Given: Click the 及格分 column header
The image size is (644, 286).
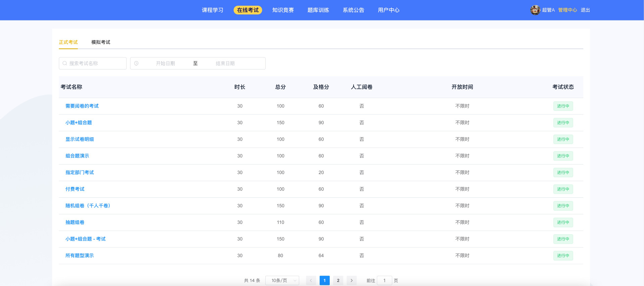Looking at the screenshot, I should [321, 87].
